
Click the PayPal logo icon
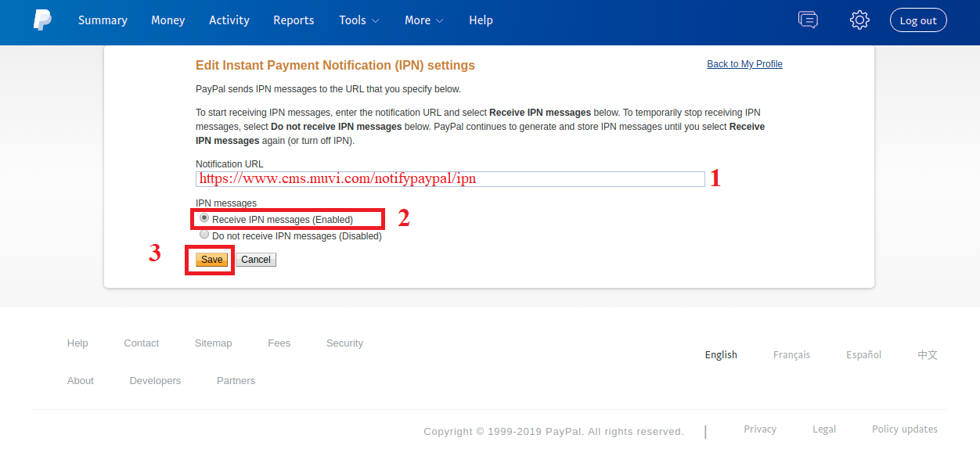pos(42,20)
